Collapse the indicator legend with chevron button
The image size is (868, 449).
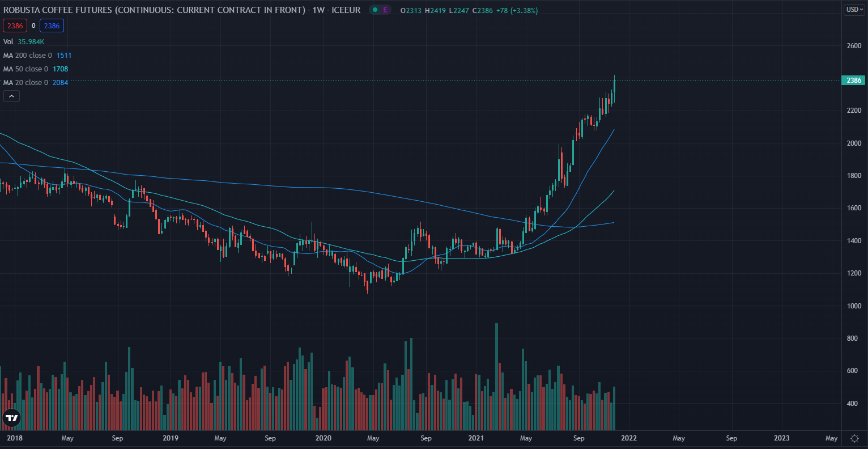click(11, 96)
